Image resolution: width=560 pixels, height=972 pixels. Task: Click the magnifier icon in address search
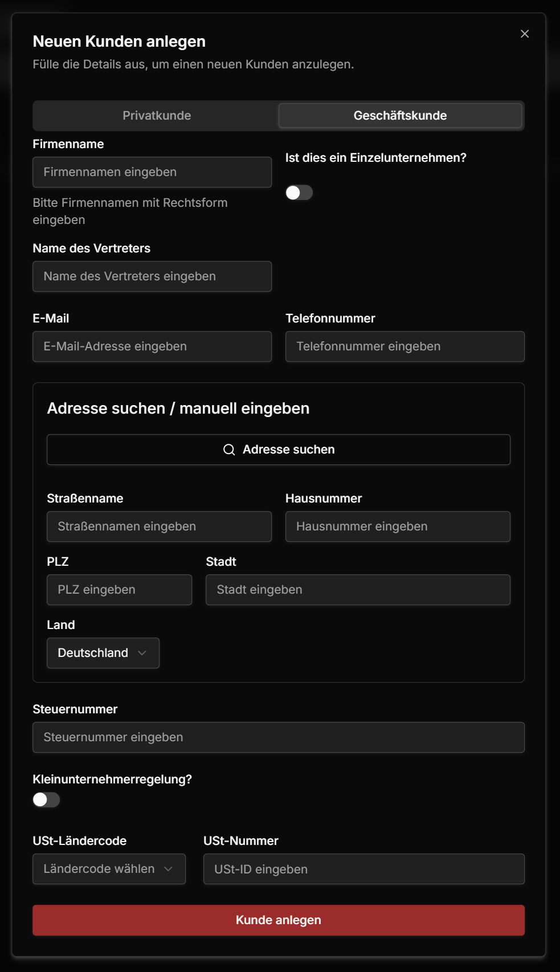click(x=229, y=450)
